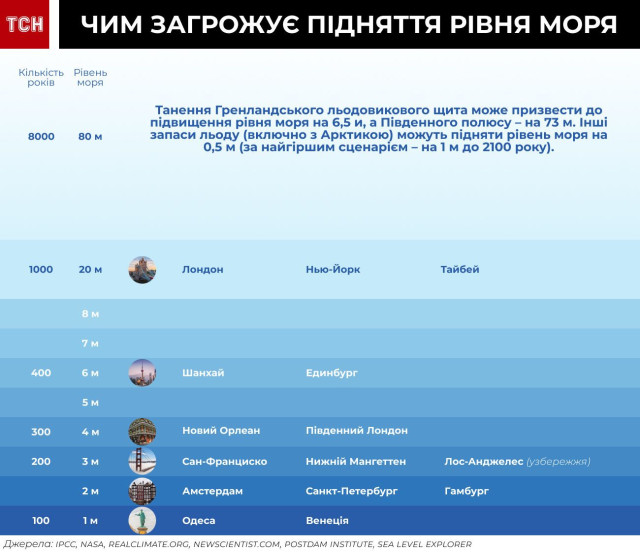Click the 'Венеція' label
The height and width of the screenshot is (553, 640).
click(x=327, y=520)
